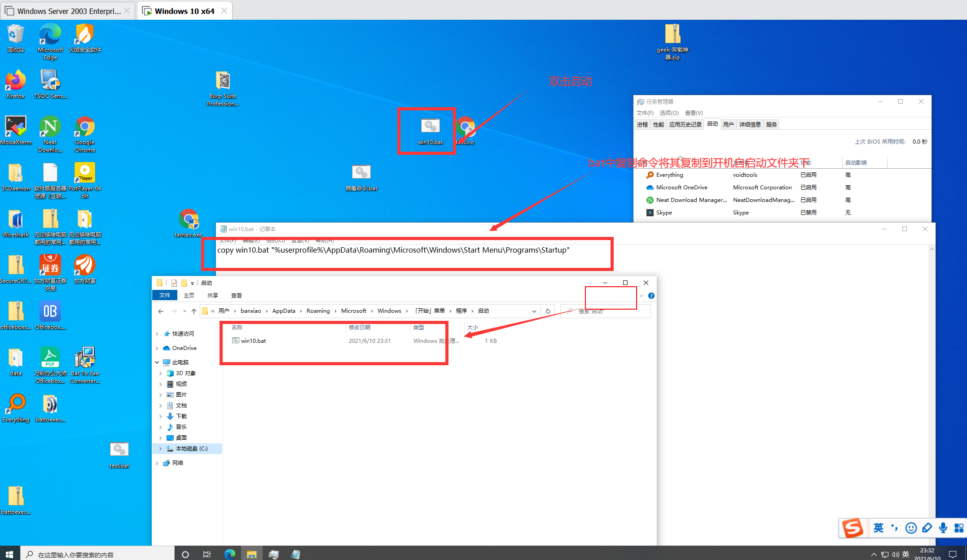Open the address bar history dropdown
Viewport: 967px width, 560px height.
pos(534,311)
